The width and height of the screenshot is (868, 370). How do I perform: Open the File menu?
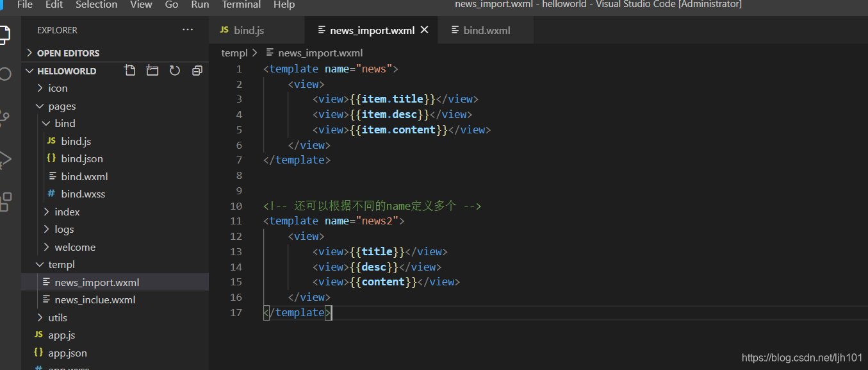pos(25,4)
